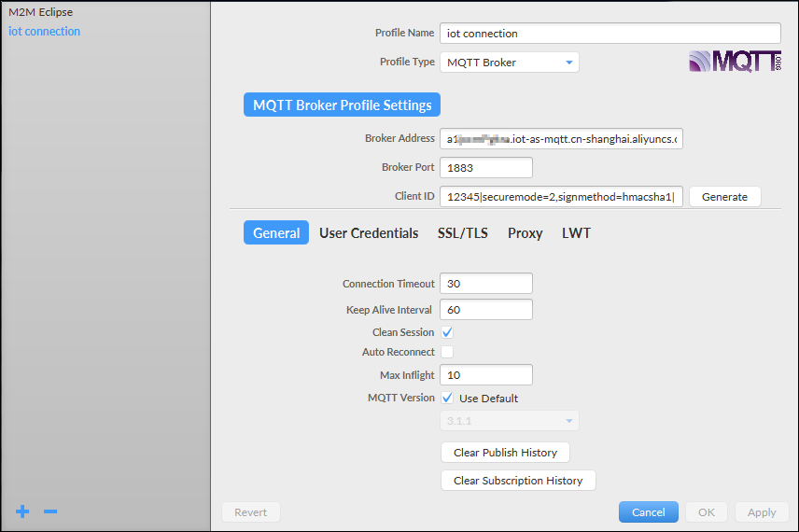Focus the Profile Name field
This screenshot has width=799, height=532.
[x=610, y=33]
